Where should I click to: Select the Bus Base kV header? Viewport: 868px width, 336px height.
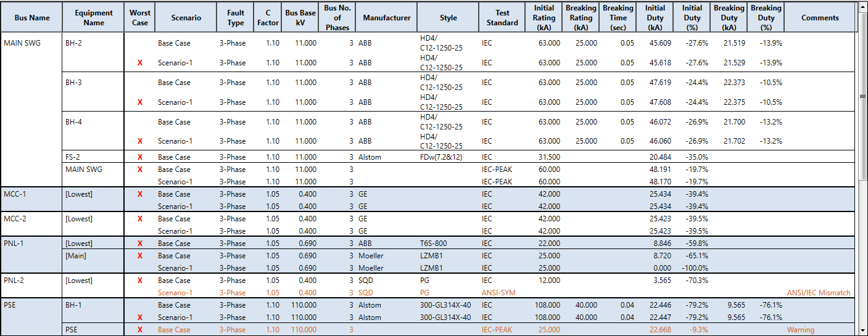[x=300, y=18]
